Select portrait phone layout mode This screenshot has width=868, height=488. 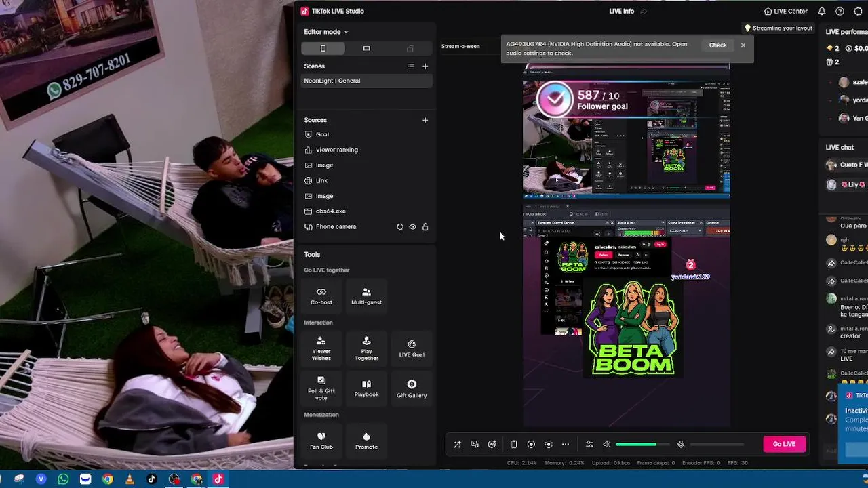323,48
